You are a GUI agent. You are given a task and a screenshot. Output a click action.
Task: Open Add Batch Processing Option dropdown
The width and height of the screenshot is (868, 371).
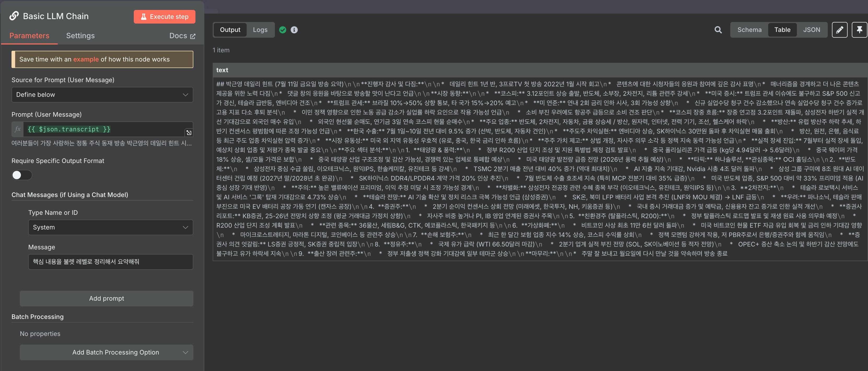[107, 352]
